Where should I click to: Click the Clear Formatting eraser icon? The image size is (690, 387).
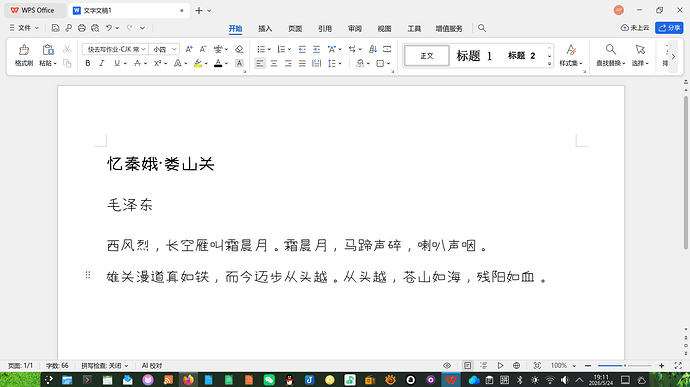(239, 49)
